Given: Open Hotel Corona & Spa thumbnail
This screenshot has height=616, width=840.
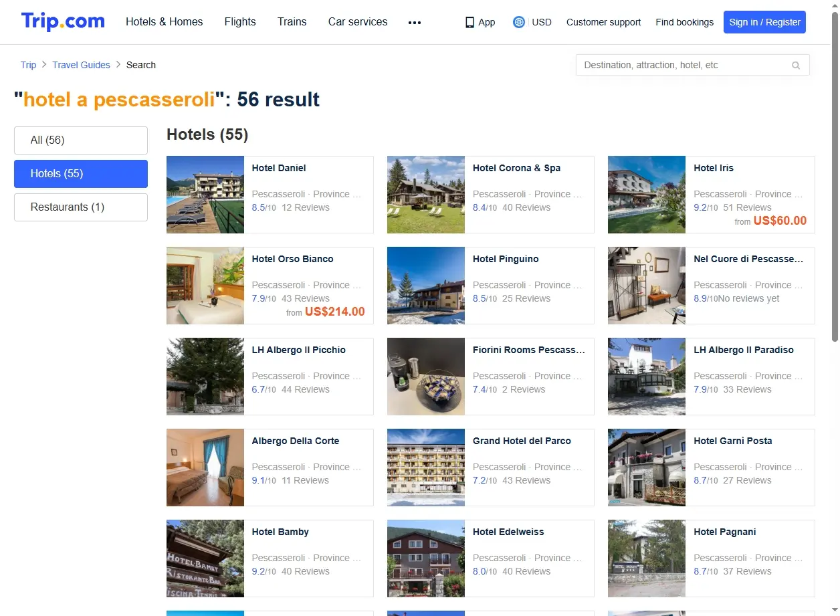Looking at the screenshot, I should (x=426, y=195).
